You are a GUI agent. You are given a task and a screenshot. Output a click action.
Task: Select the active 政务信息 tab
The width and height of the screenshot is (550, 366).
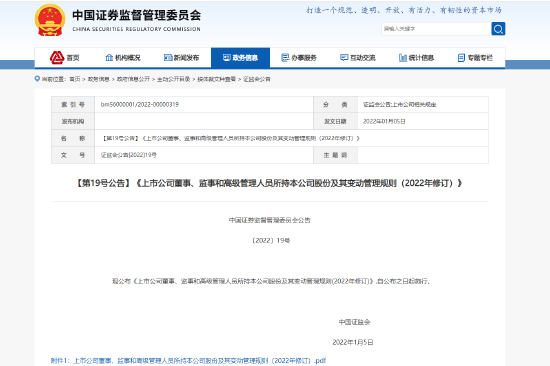tap(241, 58)
